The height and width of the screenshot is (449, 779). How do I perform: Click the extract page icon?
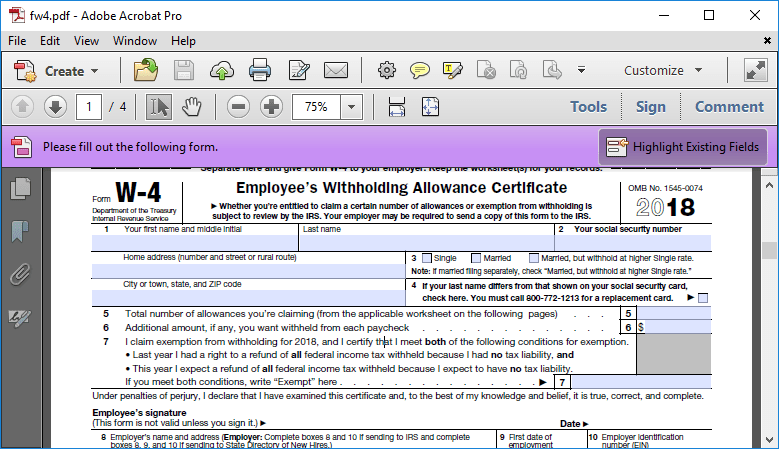tap(551, 70)
